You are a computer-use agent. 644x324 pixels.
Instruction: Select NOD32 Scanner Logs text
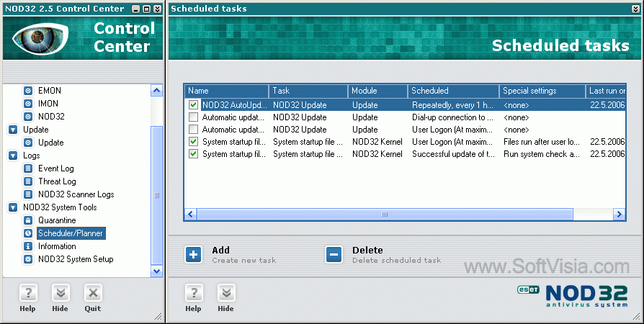pyautogui.click(x=76, y=194)
